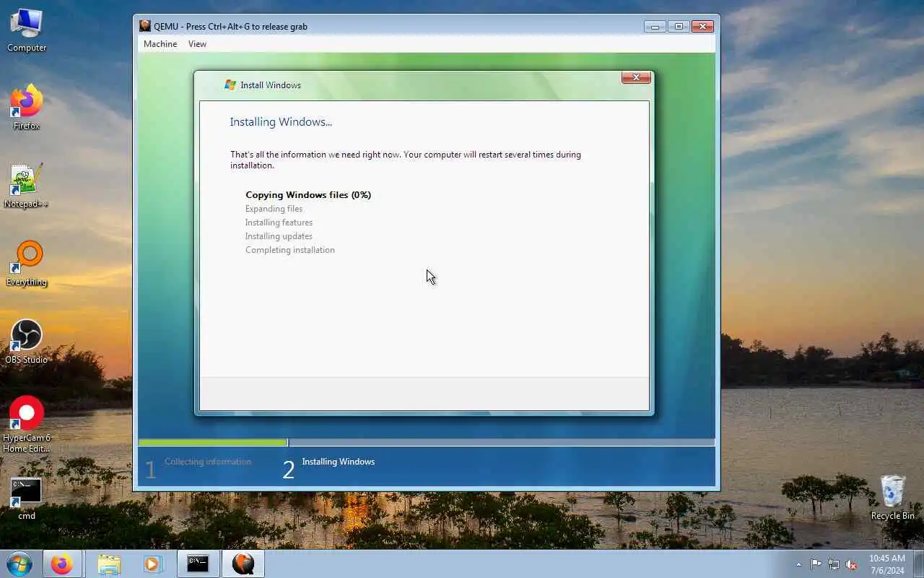Select the HyperCam 6 Home Edition shortcut
The width and height of the screenshot is (924, 578).
[x=27, y=424]
